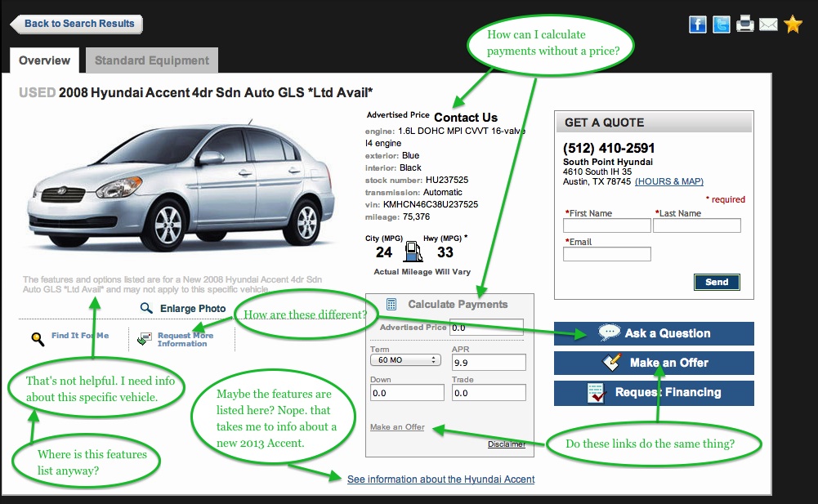This screenshot has width=818, height=504.
Task: Click the blue Make an Offer button
Action: 654,363
